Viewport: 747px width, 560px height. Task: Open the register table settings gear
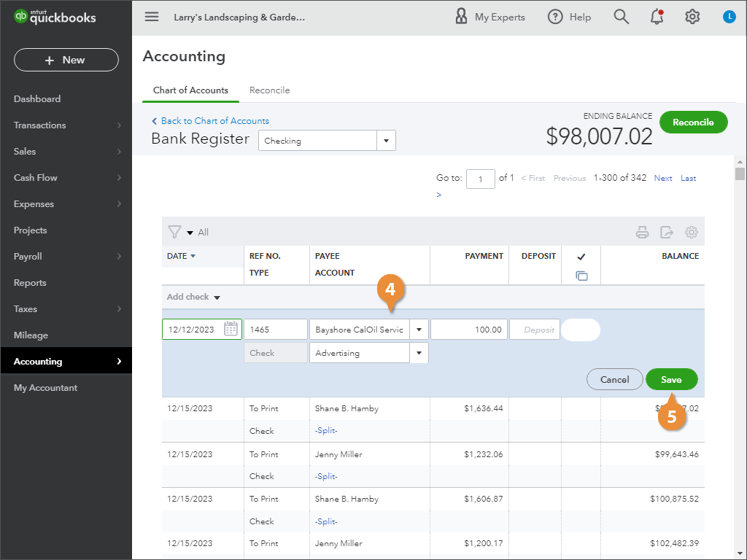point(692,233)
